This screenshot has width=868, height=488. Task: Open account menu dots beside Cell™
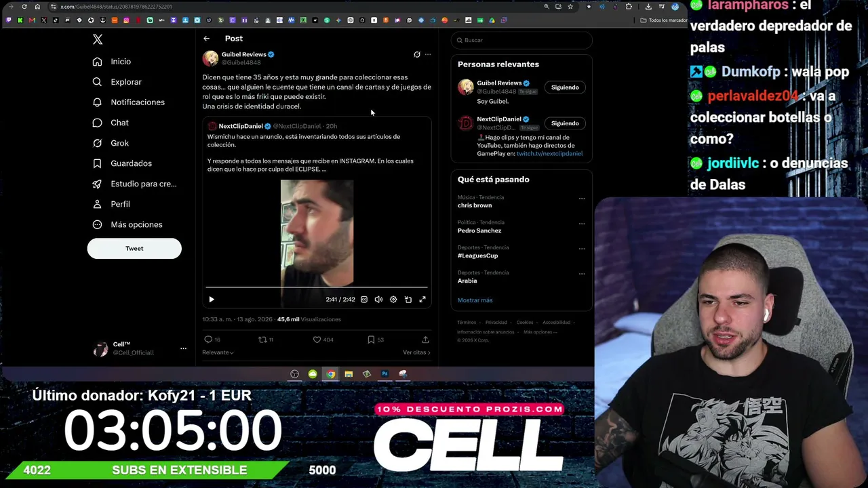183,348
